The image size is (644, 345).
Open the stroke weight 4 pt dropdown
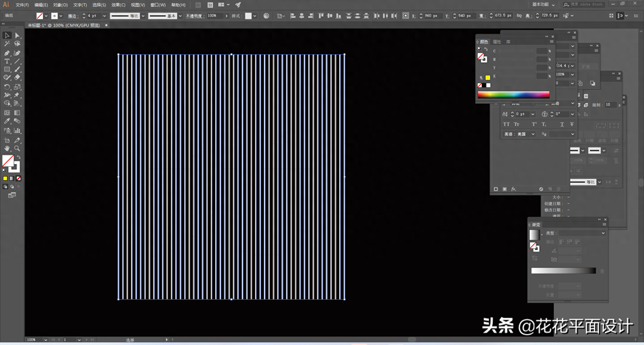(x=104, y=16)
